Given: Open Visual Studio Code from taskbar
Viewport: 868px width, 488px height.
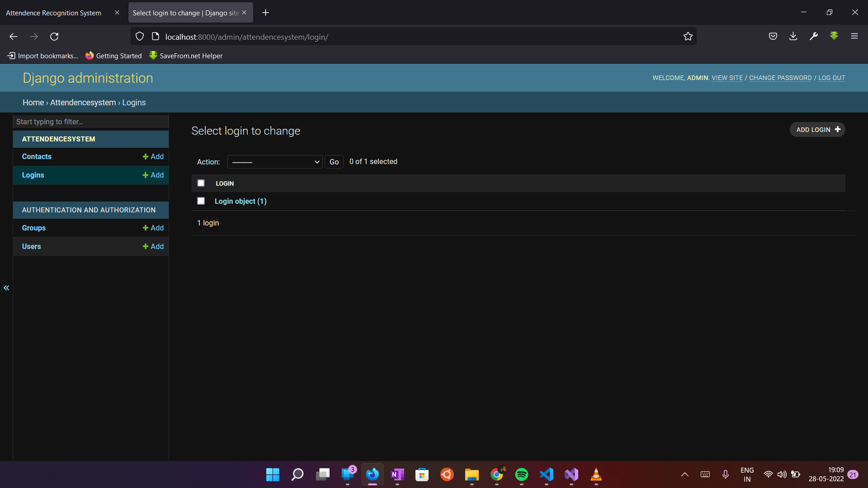Looking at the screenshot, I should pyautogui.click(x=547, y=475).
